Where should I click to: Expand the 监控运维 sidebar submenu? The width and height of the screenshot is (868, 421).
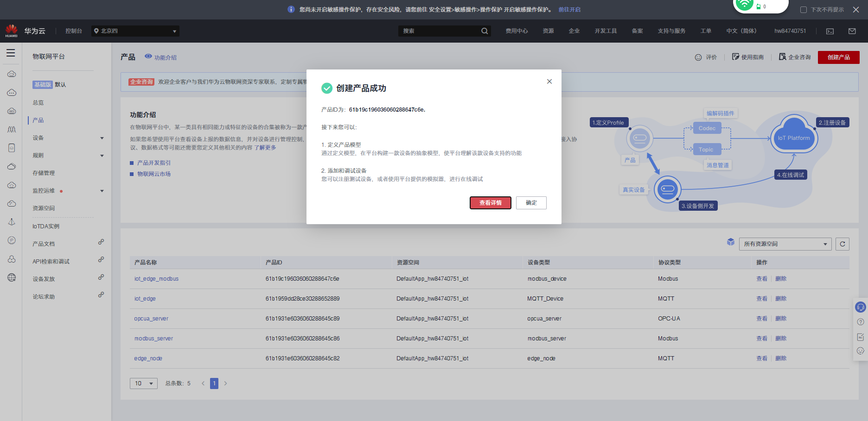[102, 191]
